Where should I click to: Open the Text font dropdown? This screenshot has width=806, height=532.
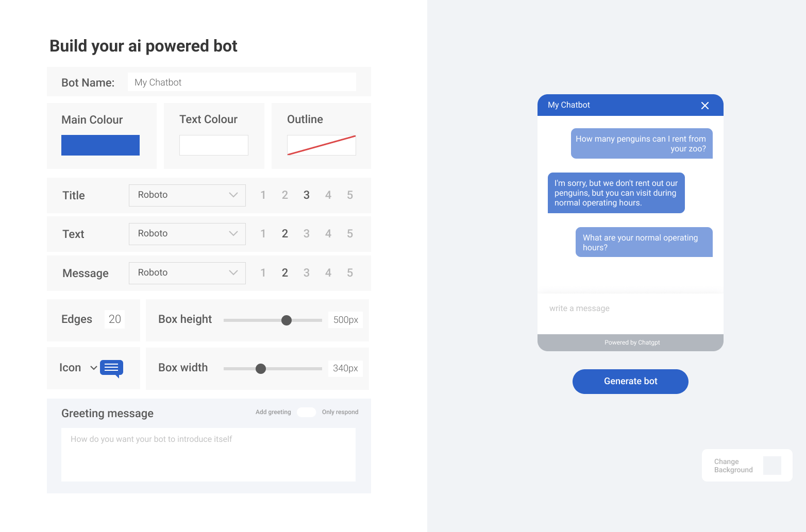tap(187, 234)
